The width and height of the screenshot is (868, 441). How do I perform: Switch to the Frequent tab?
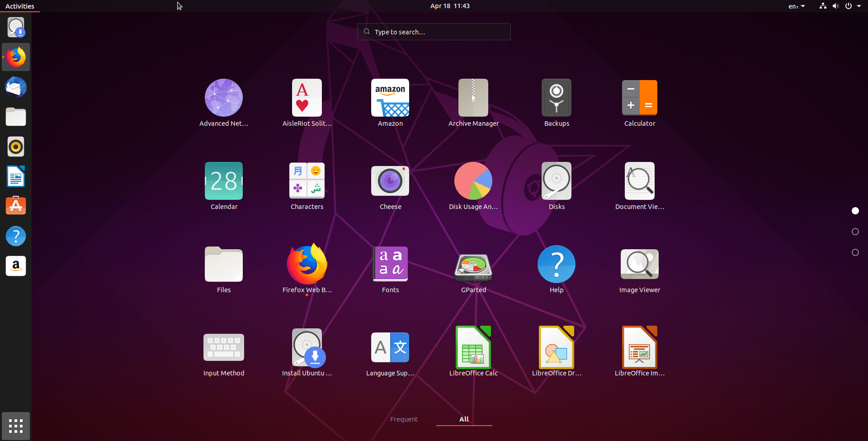pos(404,419)
